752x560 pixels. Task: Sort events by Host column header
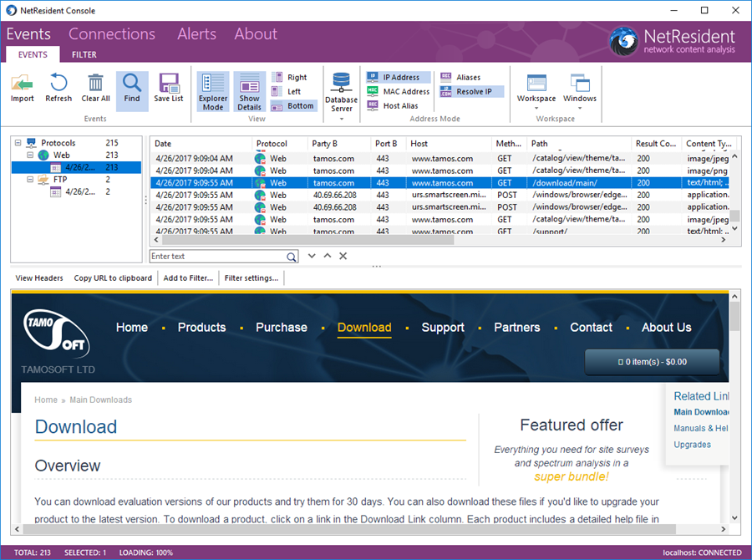(449, 144)
